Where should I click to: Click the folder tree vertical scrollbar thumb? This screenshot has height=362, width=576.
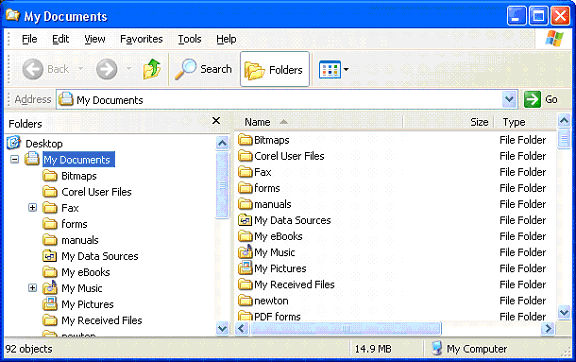click(222, 185)
